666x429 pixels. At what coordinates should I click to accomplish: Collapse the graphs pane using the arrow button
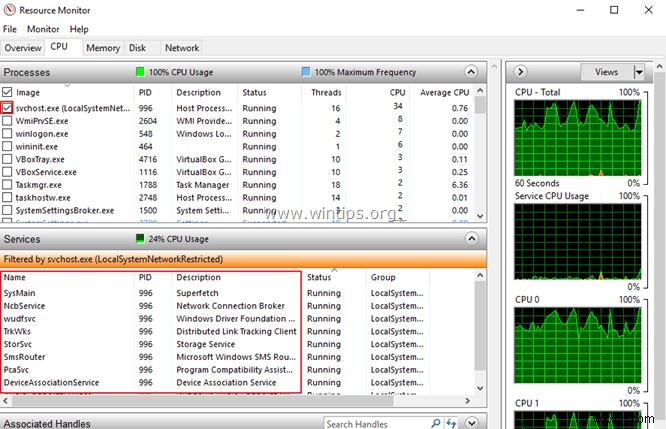tap(520, 72)
